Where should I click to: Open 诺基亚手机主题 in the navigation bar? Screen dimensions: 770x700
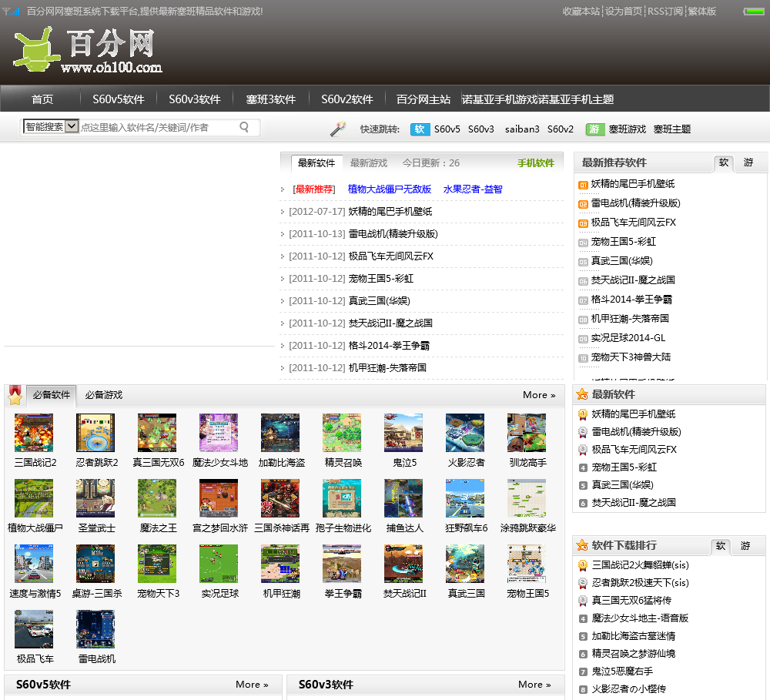click(x=576, y=99)
